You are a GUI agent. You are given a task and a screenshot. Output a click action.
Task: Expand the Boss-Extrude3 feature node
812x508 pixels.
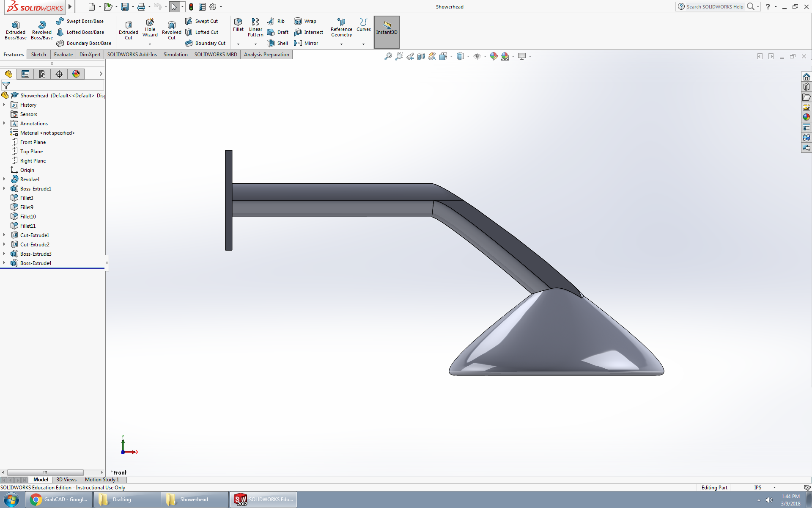(x=4, y=254)
